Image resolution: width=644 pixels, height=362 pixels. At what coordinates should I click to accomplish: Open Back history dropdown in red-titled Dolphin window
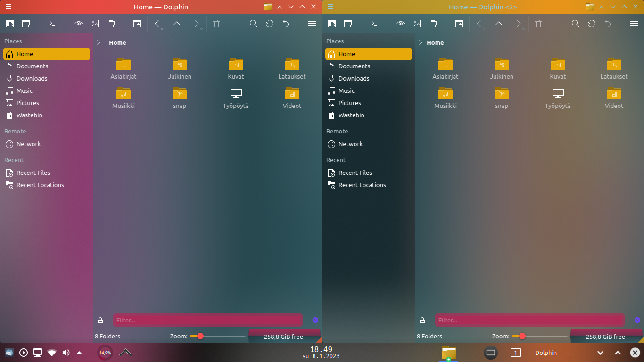coord(162,29)
